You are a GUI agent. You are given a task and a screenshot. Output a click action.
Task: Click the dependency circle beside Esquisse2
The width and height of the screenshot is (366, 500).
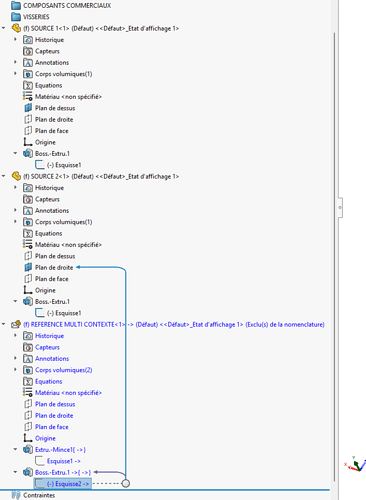pos(126,483)
